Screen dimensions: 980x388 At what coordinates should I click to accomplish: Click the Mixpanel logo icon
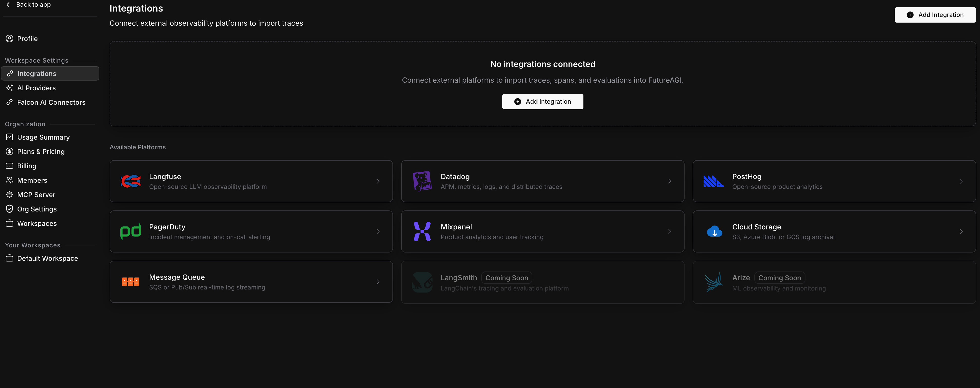click(422, 231)
